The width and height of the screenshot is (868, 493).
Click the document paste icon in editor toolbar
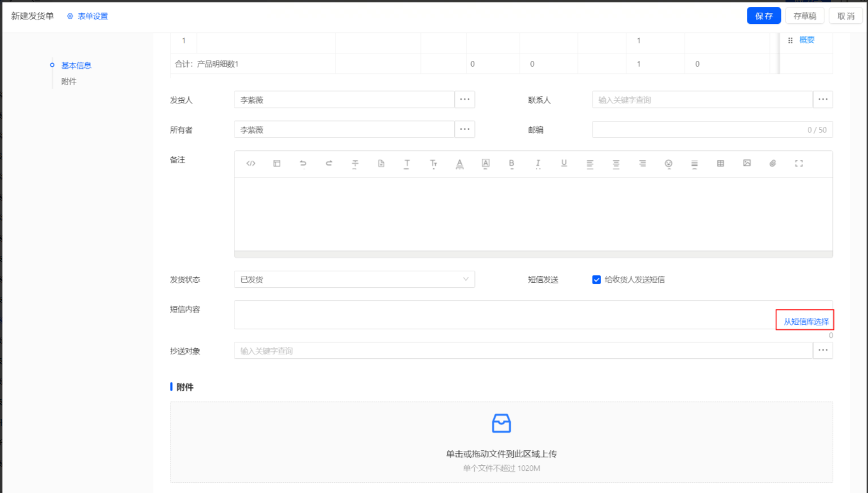click(381, 163)
